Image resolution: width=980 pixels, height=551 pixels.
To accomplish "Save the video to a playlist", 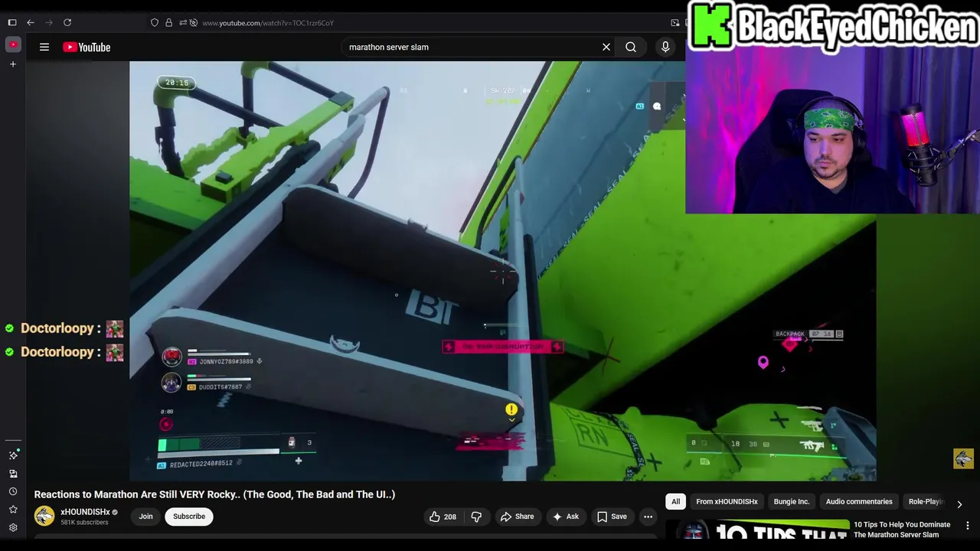I will [x=612, y=517].
